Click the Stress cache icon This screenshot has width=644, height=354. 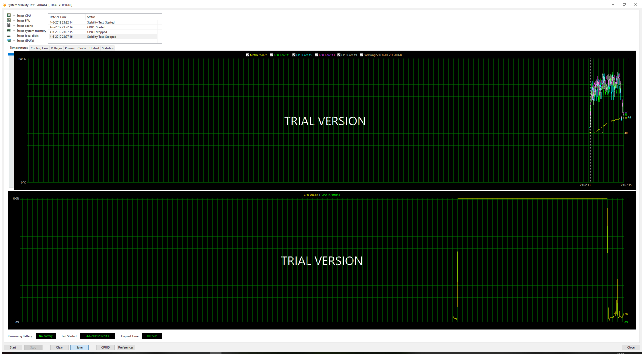[x=9, y=25]
